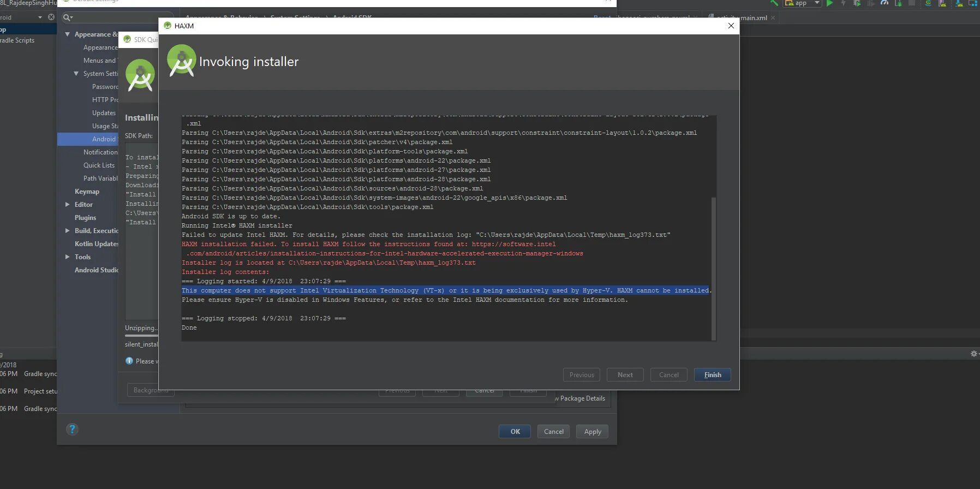Click the SDK Manager download icon

coord(959,3)
